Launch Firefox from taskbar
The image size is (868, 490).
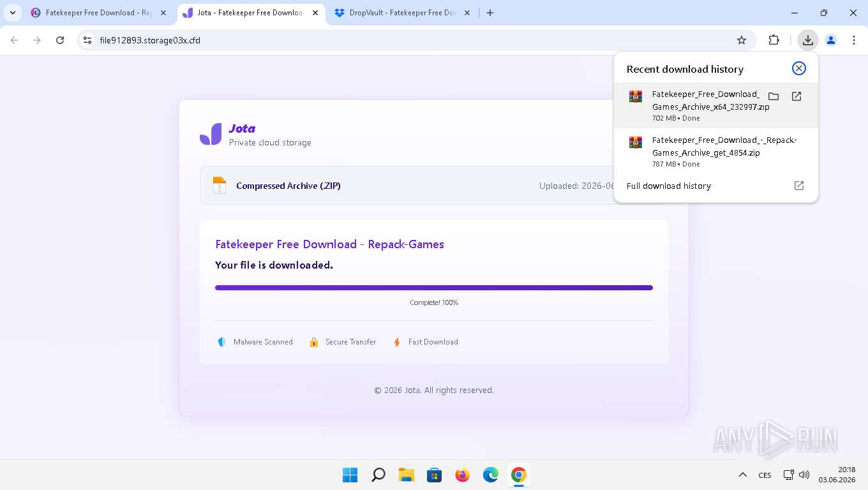pyautogui.click(x=463, y=475)
